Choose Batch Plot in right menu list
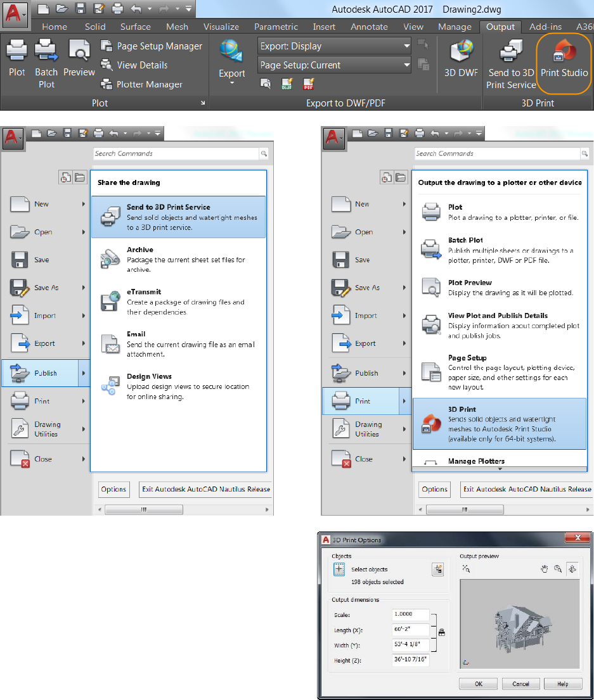 pyautogui.click(x=500, y=250)
